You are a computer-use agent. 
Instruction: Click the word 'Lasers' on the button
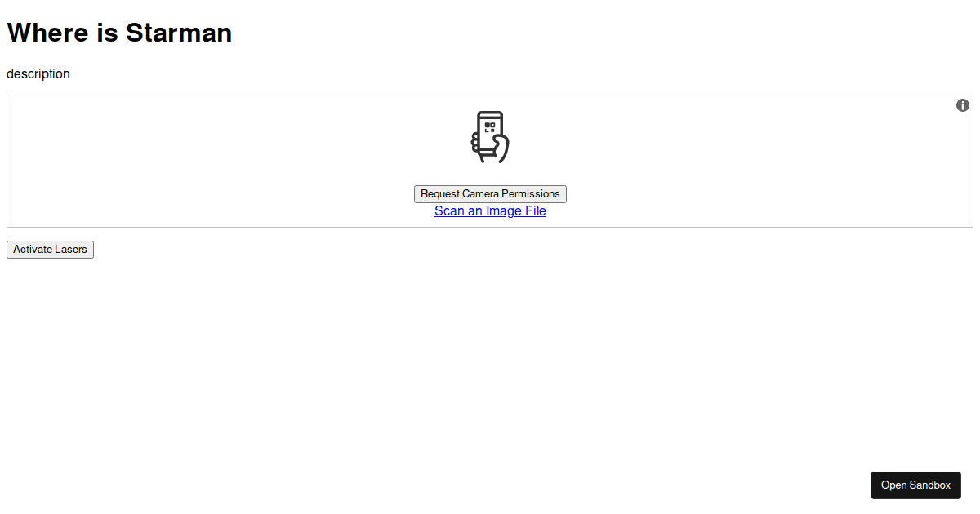71,250
